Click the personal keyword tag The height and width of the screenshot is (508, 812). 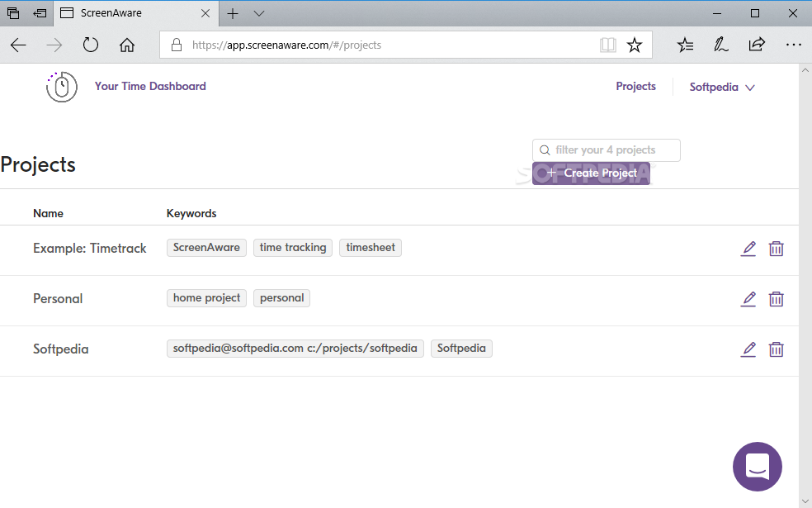(281, 298)
